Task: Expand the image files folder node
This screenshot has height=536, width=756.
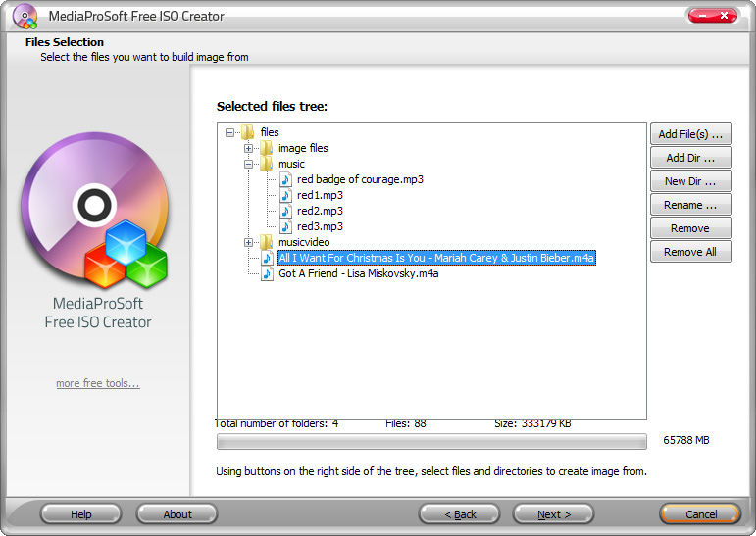Action: 248,149
